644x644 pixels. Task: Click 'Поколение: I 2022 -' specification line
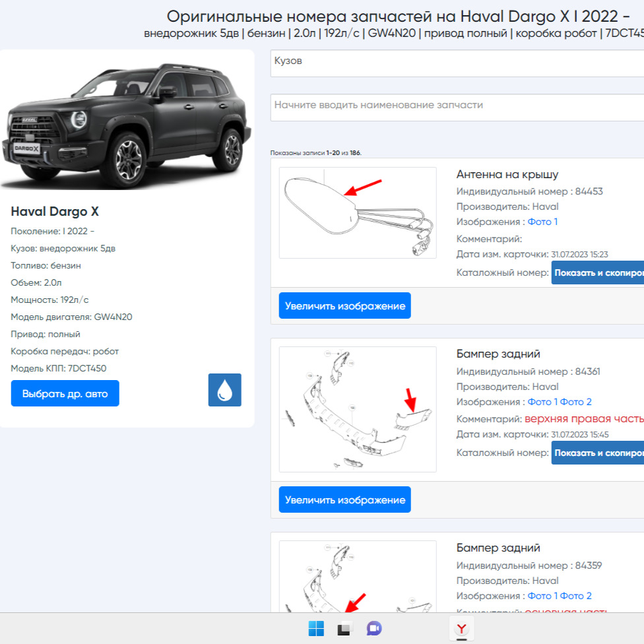click(x=53, y=231)
